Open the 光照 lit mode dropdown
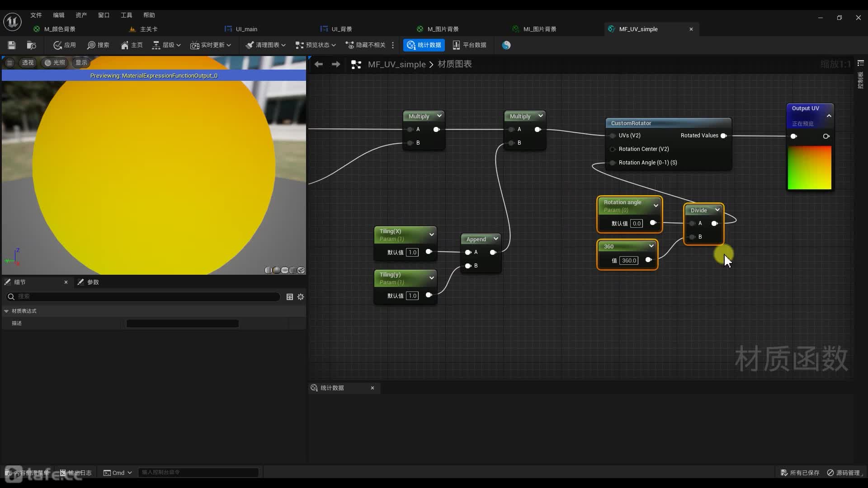 (55, 63)
